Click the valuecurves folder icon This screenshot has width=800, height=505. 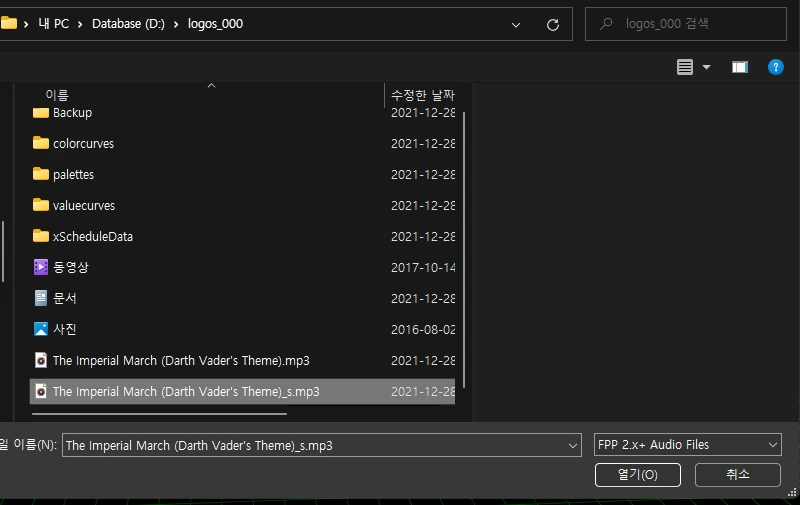click(41, 205)
